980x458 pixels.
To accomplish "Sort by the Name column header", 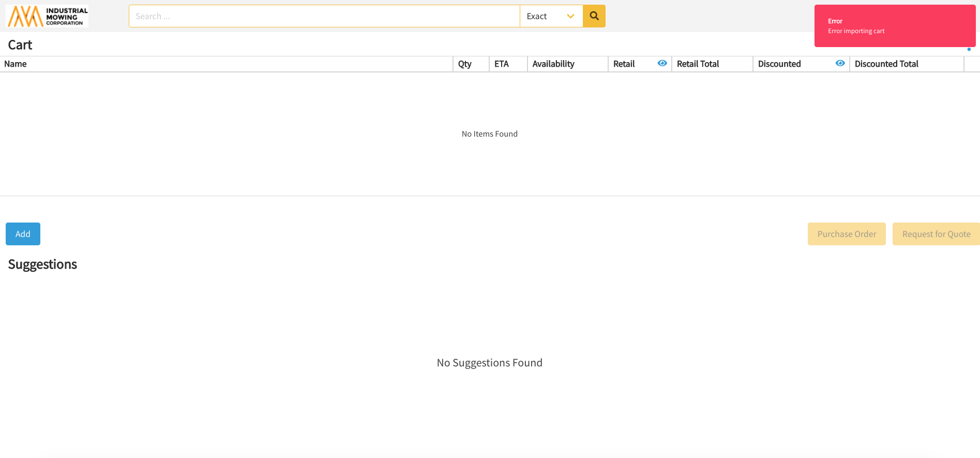I will click(x=16, y=64).
